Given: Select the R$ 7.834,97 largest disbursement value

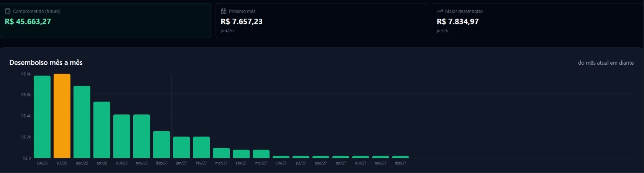Looking at the screenshot, I should coord(458,21).
